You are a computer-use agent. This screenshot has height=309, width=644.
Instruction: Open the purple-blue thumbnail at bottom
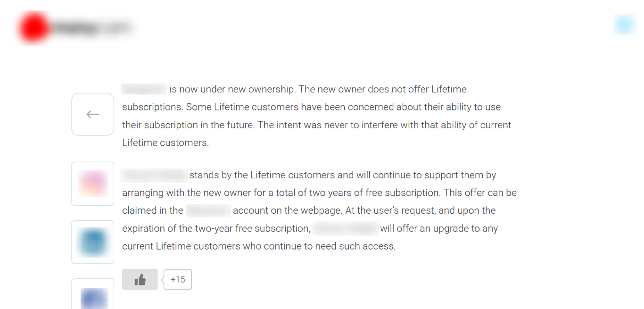[93, 294]
